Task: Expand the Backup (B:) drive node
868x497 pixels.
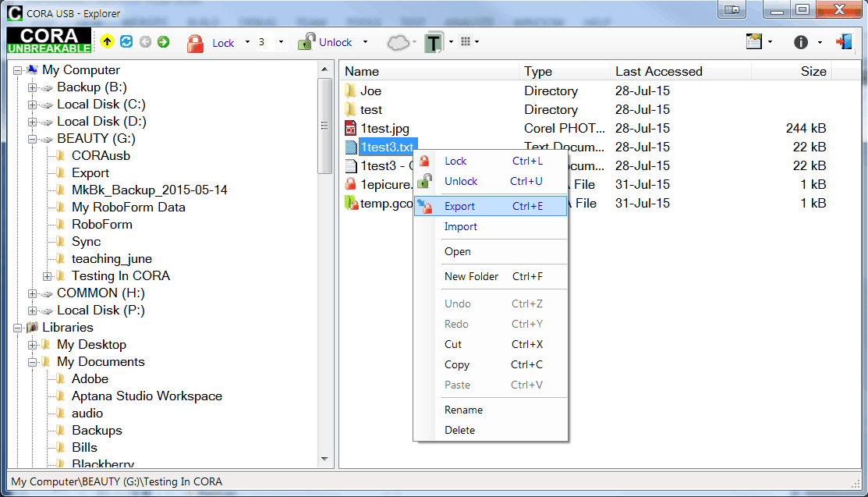Action: coord(33,87)
